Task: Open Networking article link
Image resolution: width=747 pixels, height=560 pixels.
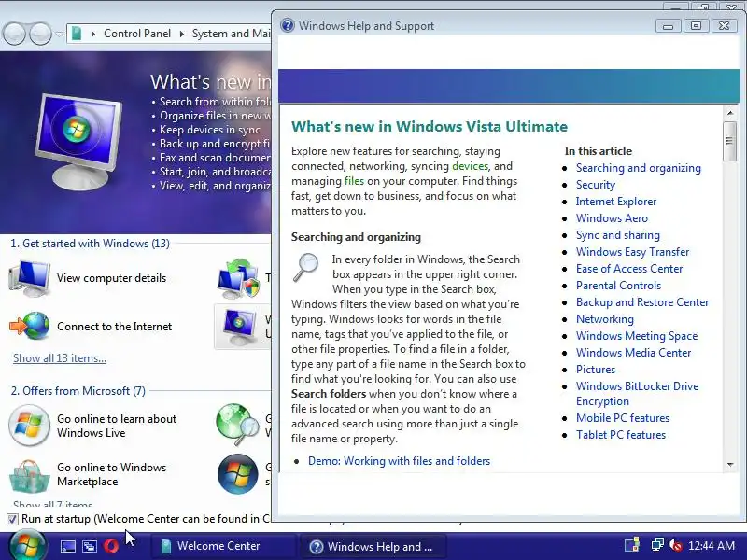Action: pos(604,319)
